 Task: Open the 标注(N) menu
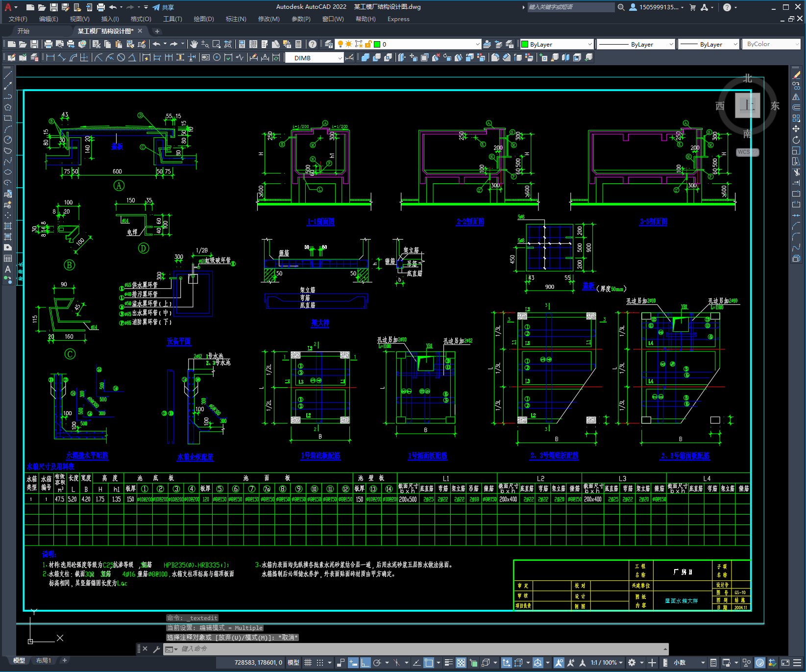pos(236,19)
